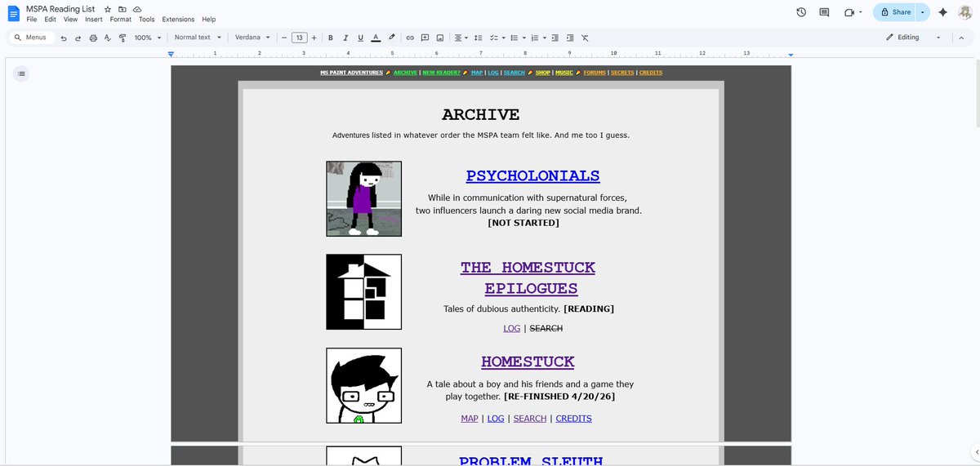Open the version history clock icon
The width and height of the screenshot is (980, 466).
click(801, 12)
